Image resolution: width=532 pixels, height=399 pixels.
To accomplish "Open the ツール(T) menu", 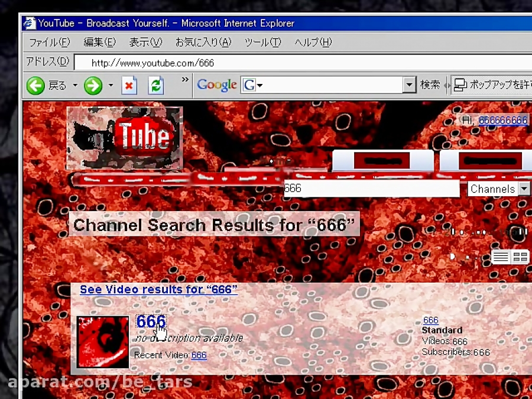I will point(262,43).
